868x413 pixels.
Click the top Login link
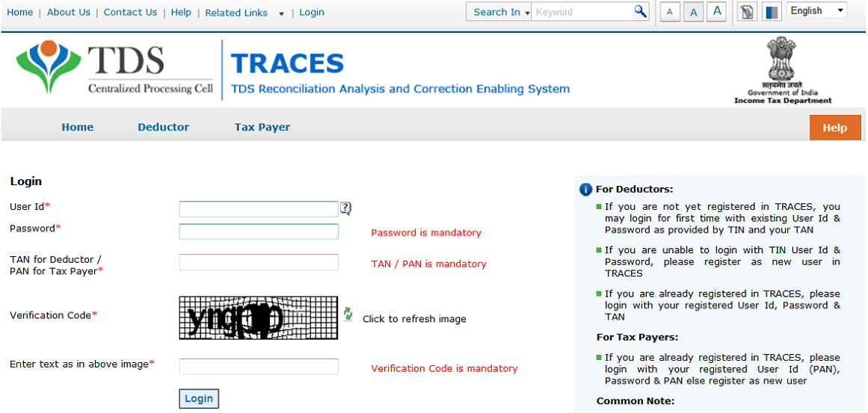(312, 12)
